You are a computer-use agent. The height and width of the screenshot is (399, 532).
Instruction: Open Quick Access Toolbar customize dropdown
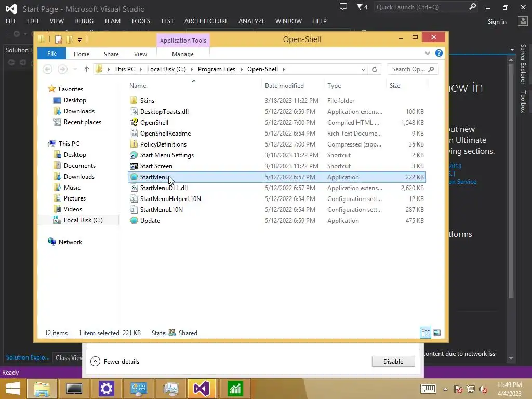(x=79, y=39)
